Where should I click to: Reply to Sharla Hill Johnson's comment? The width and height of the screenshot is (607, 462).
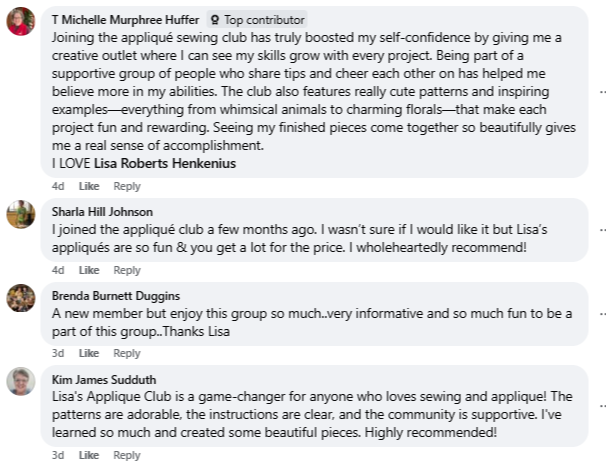tap(127, 270)
